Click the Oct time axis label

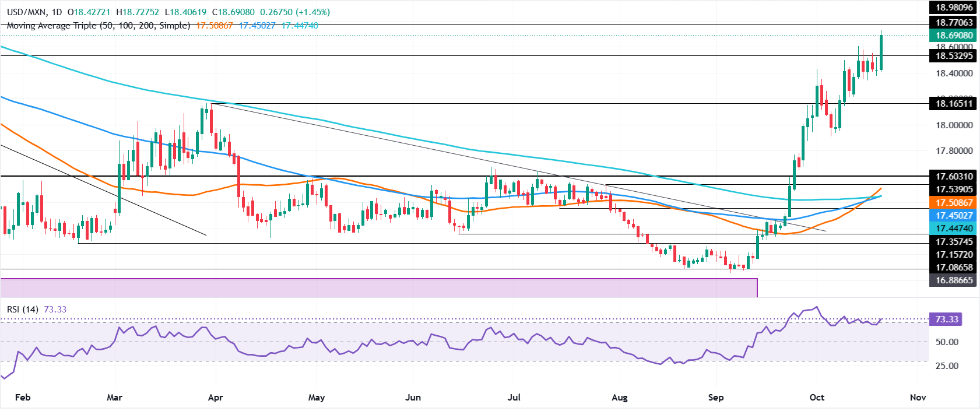pyautogui.click(x=817, y=398)
